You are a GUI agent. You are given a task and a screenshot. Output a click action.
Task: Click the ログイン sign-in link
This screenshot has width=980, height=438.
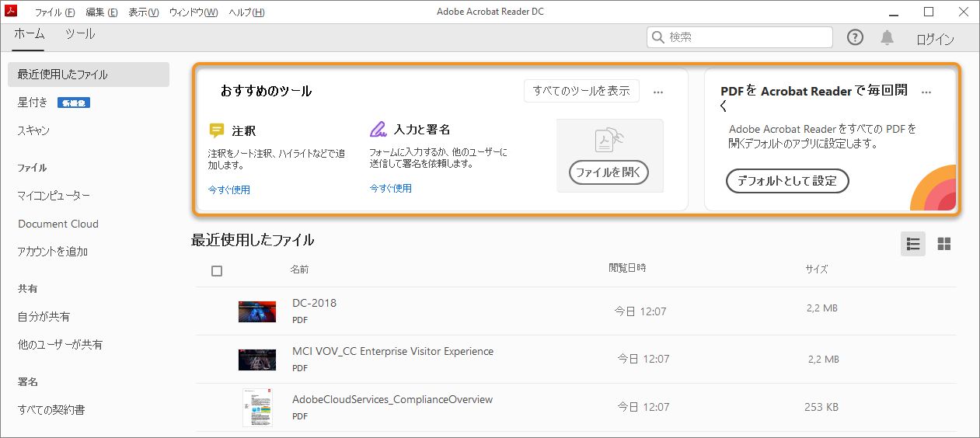(x=935, y=39)
